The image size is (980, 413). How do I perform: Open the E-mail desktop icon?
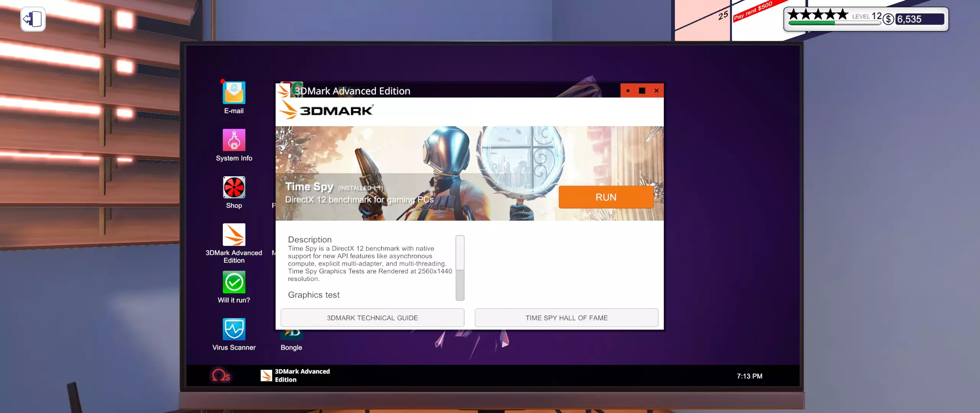point(234,93)
